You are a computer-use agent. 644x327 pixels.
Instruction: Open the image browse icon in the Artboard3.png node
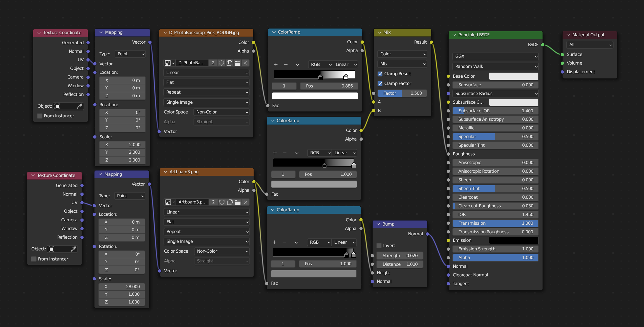(x=170, y=202)
